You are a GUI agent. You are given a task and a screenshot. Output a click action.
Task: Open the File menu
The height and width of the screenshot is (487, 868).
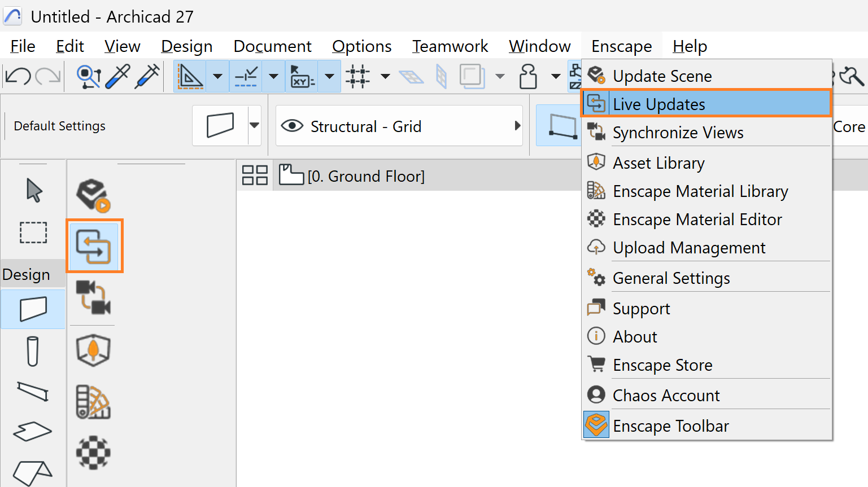click(23, 46)
